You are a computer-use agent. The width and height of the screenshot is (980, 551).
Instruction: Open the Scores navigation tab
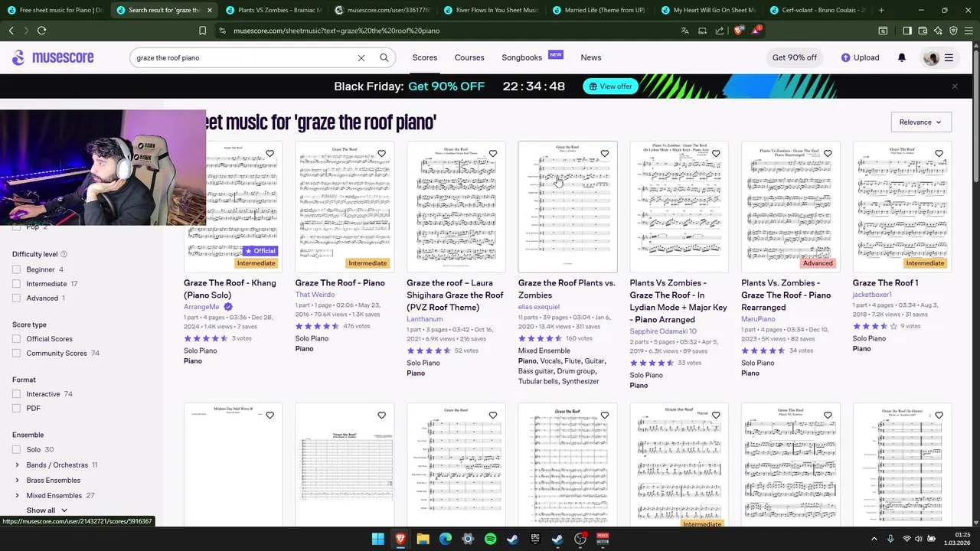point(425,57)
